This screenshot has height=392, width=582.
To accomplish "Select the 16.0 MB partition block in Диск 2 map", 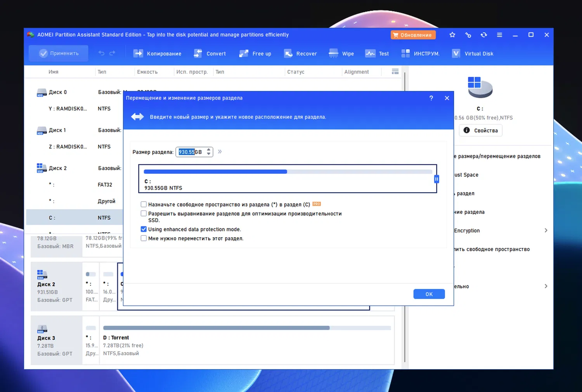I will (x=109, y=287).
